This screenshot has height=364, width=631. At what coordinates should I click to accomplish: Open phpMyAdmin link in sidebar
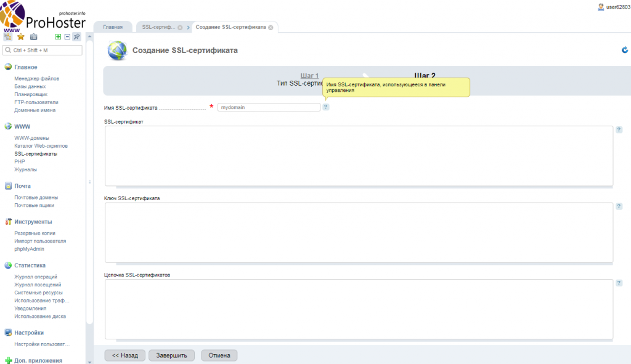29,249
